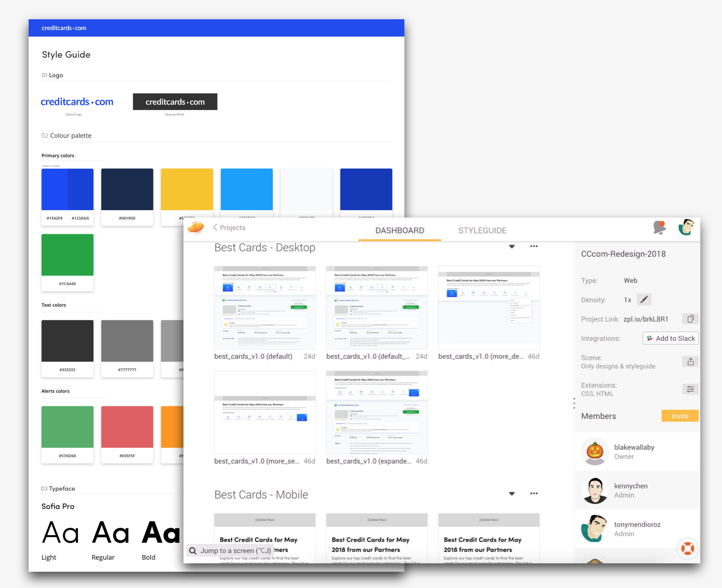This screenshot has height=588, width=722.
Task: Switch to the DASHBOARD tab
Action: (400, 230)
